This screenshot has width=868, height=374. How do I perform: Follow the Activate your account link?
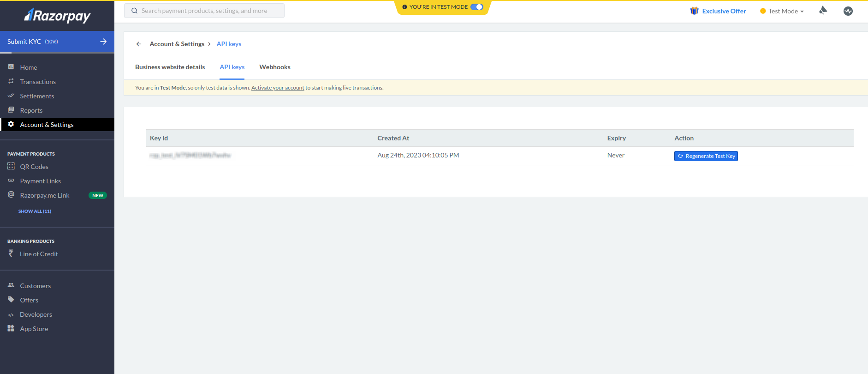click(x=278, y=88)
